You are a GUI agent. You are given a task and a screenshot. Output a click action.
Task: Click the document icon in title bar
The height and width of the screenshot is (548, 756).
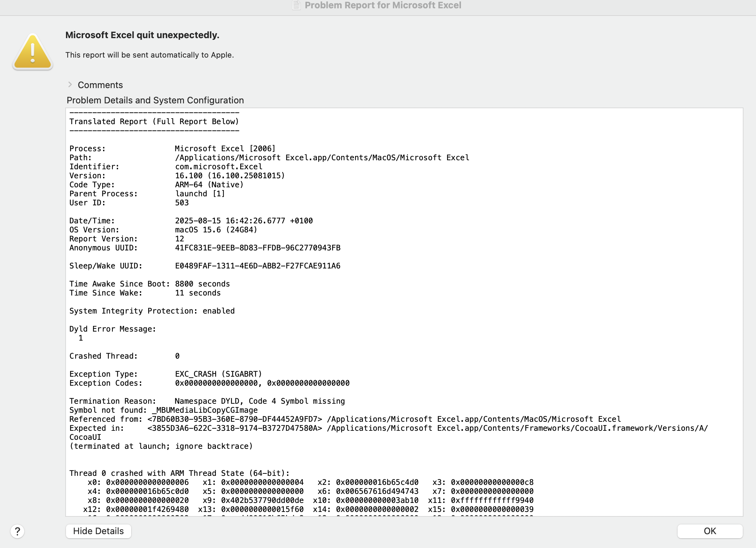click(x=296, y=5)
